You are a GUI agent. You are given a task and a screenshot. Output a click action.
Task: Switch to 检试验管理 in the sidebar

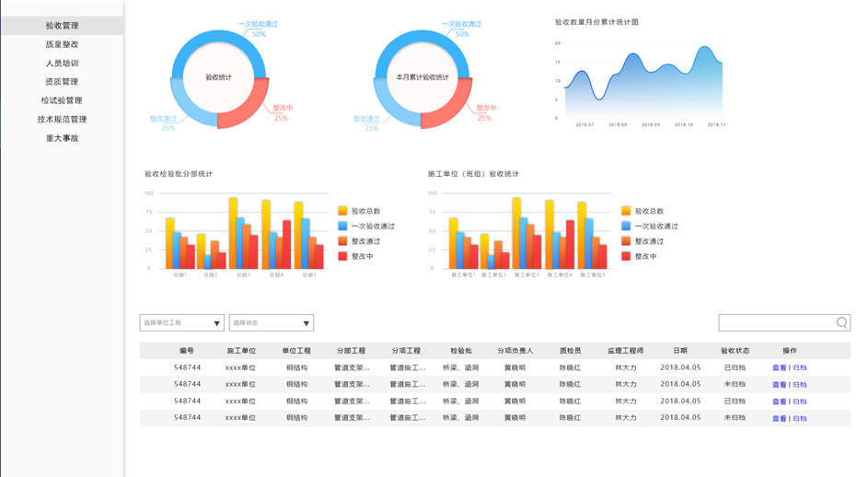click(x=62, y=100)
